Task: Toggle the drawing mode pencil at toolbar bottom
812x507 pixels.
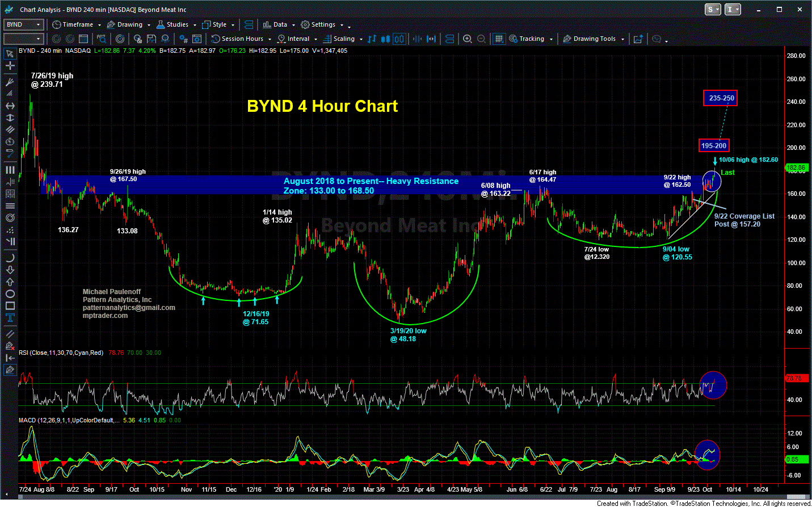Action: (x=10, y=370)
